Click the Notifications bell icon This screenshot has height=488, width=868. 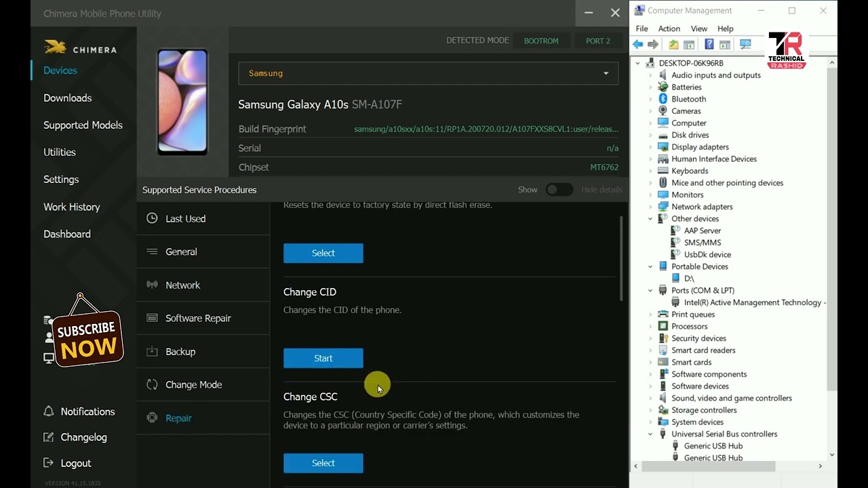pos(48,411)
